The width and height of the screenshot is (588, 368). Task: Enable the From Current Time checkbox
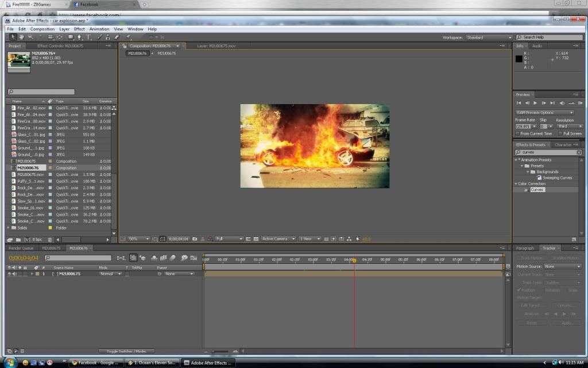[517, 133]
